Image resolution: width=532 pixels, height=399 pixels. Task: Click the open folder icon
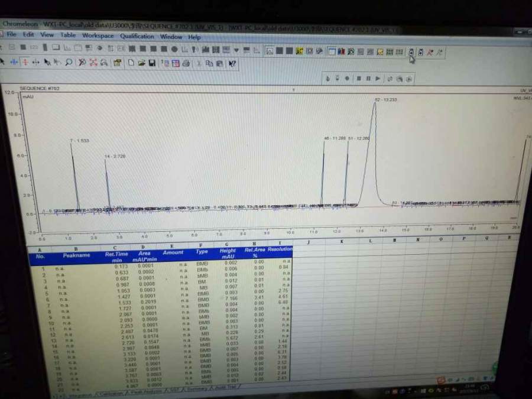141,63
